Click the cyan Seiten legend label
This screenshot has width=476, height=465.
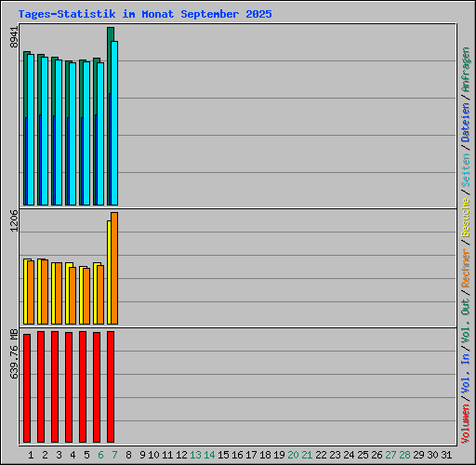point(466,170)
